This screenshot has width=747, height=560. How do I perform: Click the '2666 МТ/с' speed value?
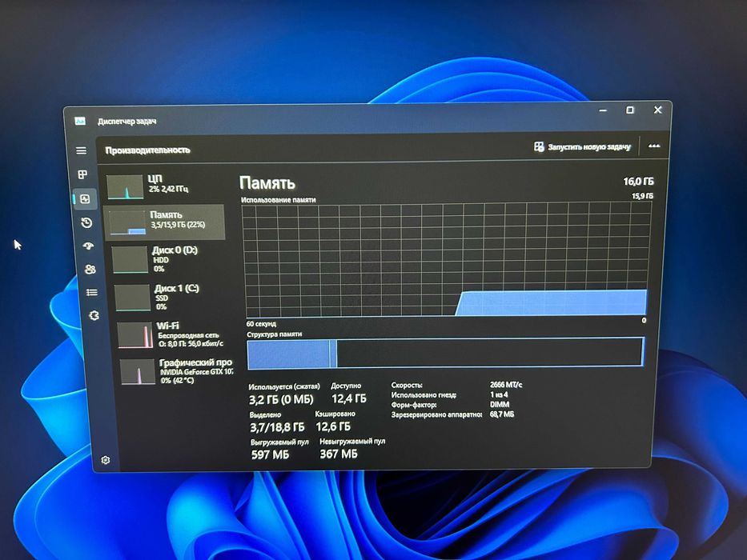[x=505, y=385]
